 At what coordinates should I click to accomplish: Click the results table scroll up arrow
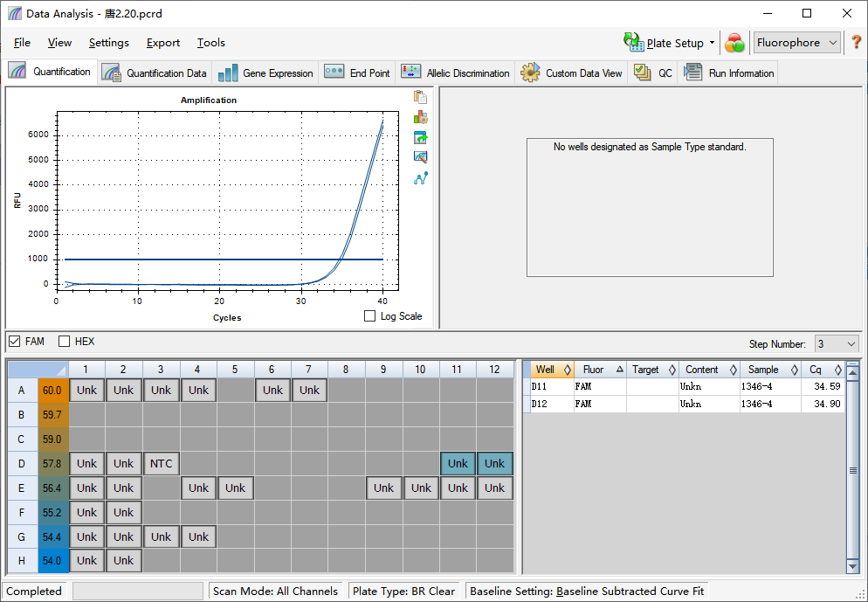tap(852, 372)
